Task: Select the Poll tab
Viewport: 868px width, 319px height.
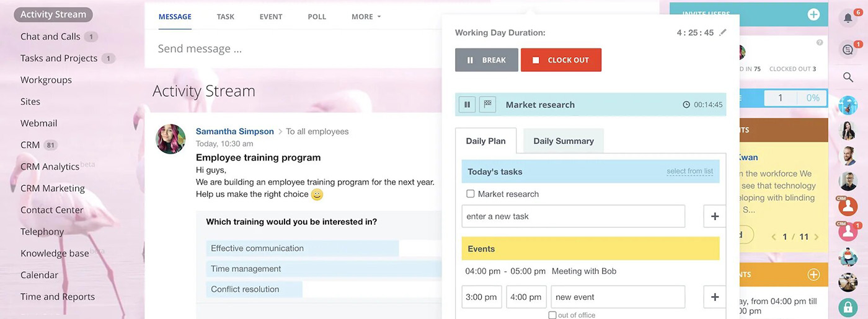Action: [x=317, y=17]
